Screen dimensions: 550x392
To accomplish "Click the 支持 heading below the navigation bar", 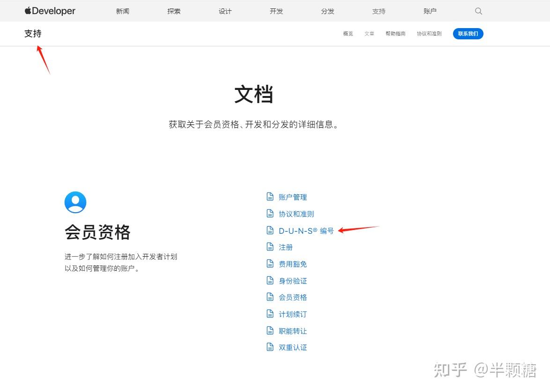I will 32,33.
